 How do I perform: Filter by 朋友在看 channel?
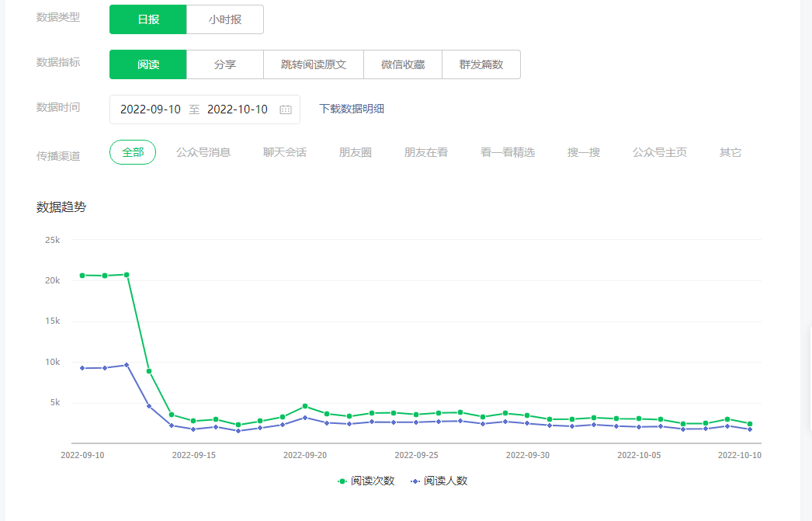pyautogui.click(x=425, y=152)
